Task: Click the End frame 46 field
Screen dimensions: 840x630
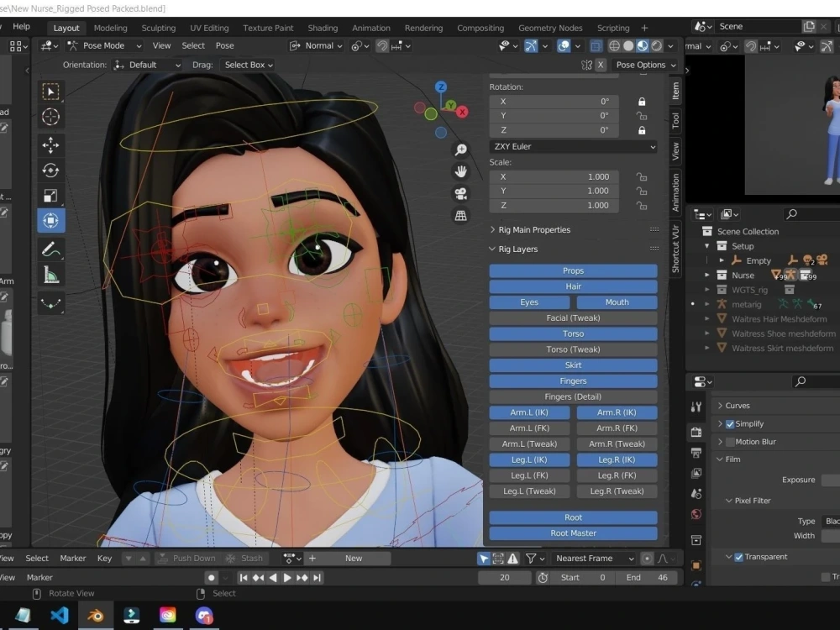Action: [648, 578]
